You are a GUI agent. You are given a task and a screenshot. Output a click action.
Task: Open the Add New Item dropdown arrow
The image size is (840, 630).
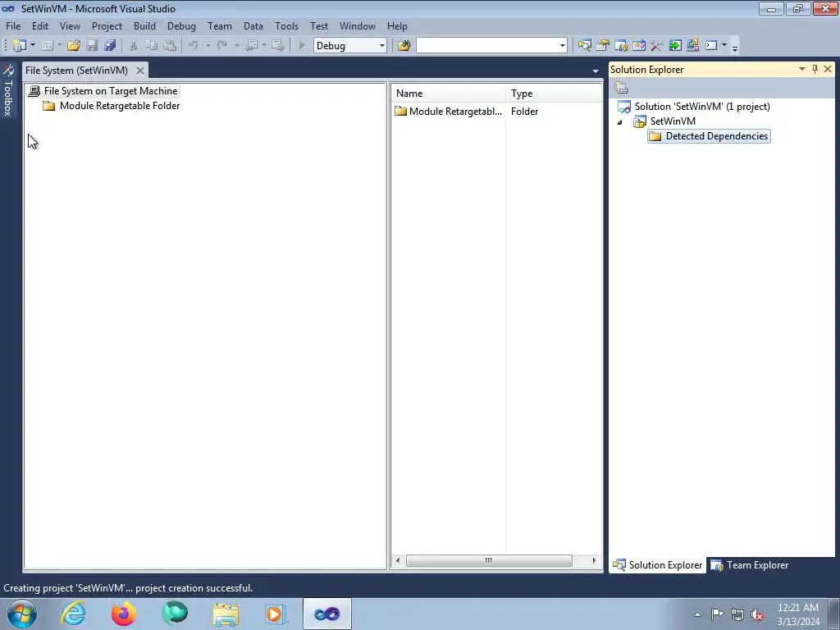tap(59, 46)
